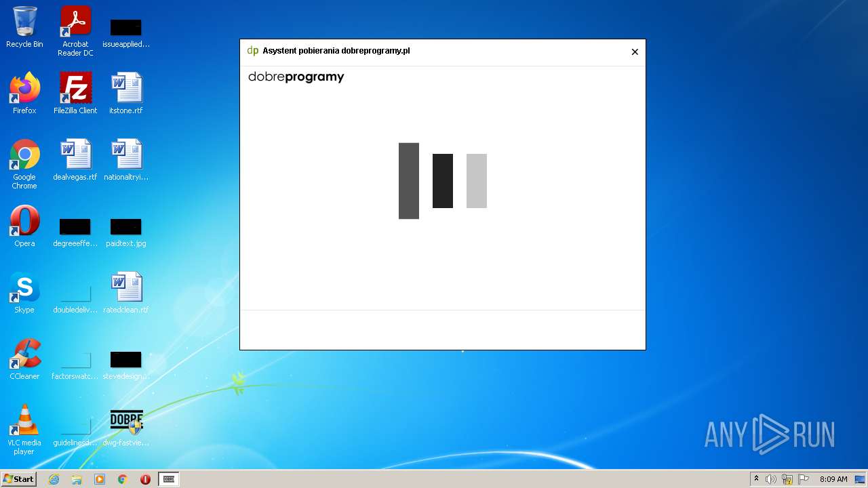Click the 8:09 AM clock
The width and height of the screenshot is (868, 488).
833,479
